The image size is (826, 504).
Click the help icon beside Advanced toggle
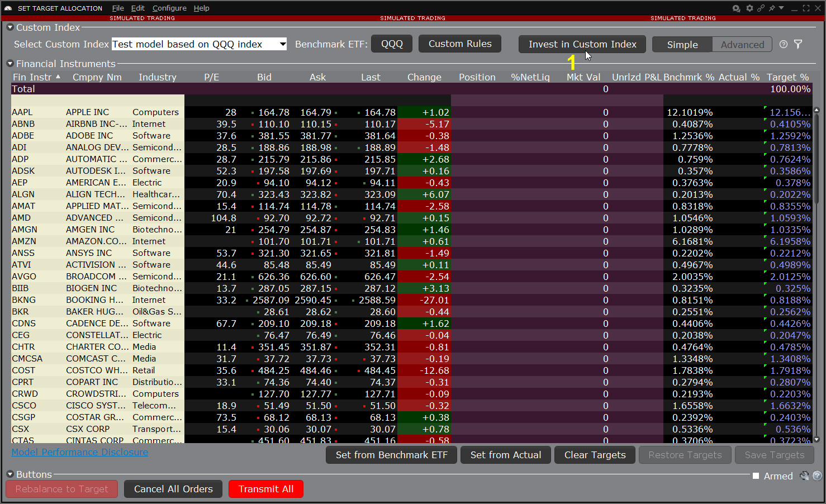[784, 44]
